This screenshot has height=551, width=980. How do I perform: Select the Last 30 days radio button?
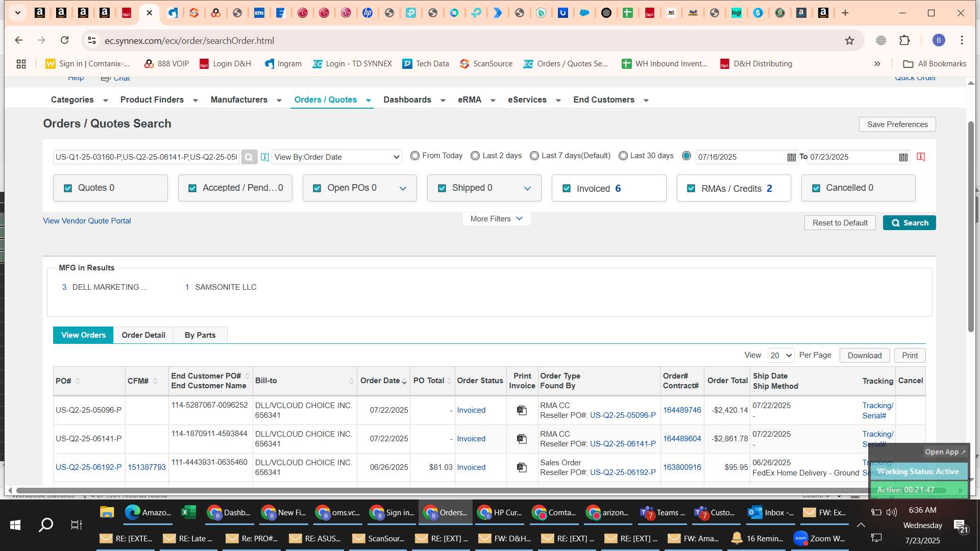pos(623,156)
